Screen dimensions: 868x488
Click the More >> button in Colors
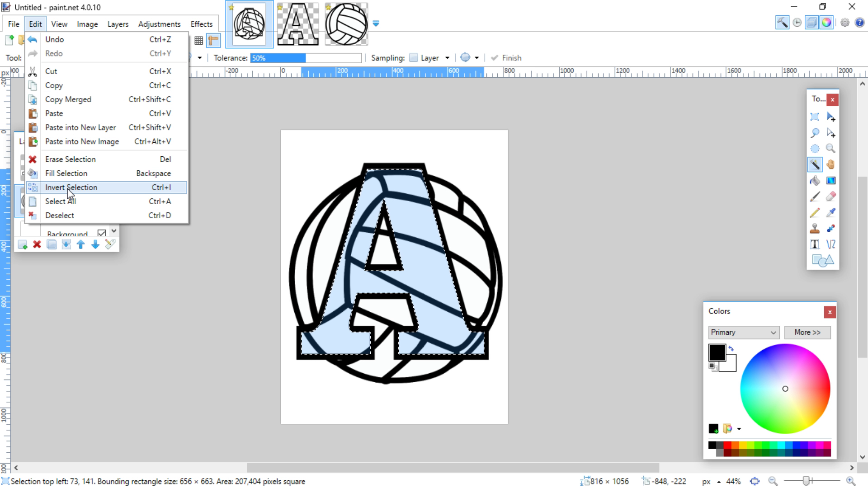tap(807, 332)
